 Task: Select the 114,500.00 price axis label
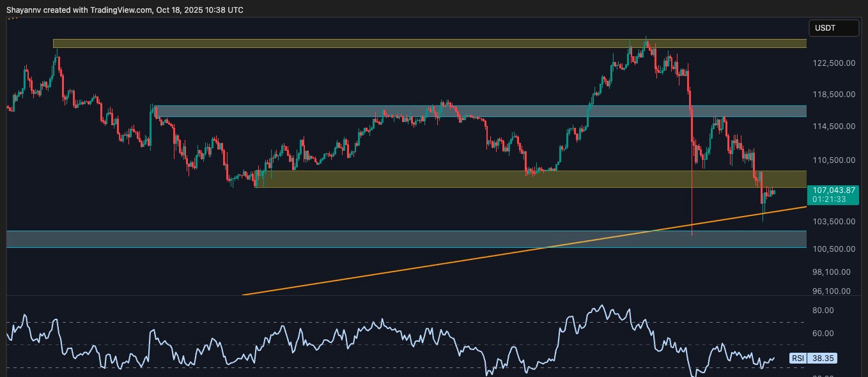(x=834, y=127)
